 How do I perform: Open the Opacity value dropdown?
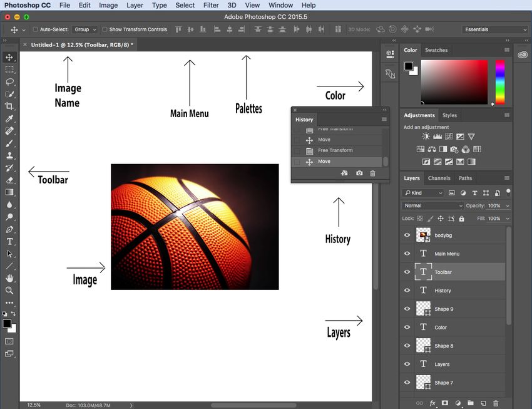click(508, 205)
